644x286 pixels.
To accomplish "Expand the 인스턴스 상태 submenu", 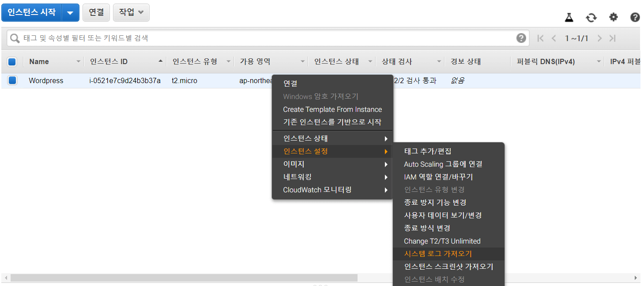I will click(332, 138).
